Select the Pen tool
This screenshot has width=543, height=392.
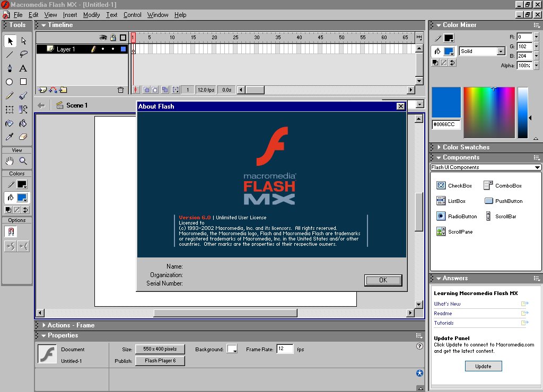(10, 68)
